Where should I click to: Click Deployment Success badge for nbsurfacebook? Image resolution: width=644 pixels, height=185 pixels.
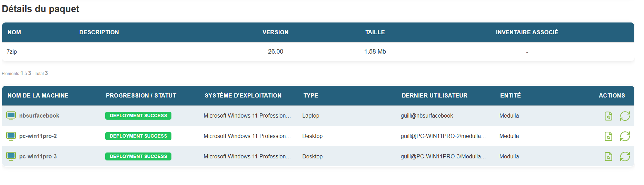(x=138, y=116)
